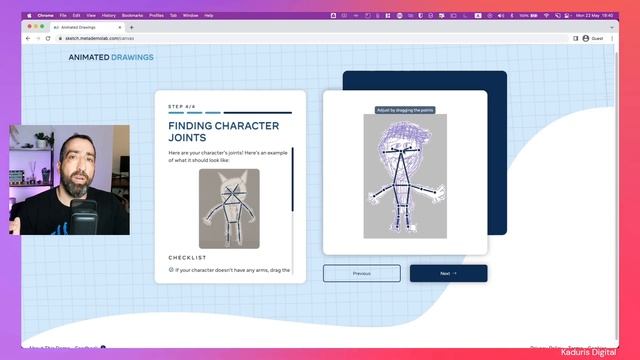
Task: Click the Bluetooth icon in menu bar
Action: tap(512, 16)
